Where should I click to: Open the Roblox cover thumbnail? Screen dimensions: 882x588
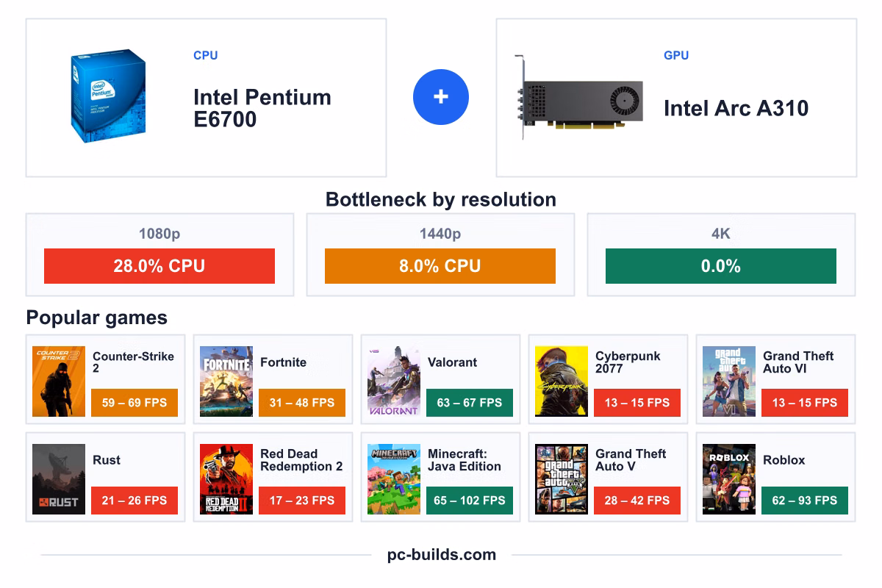coord(729,479)
